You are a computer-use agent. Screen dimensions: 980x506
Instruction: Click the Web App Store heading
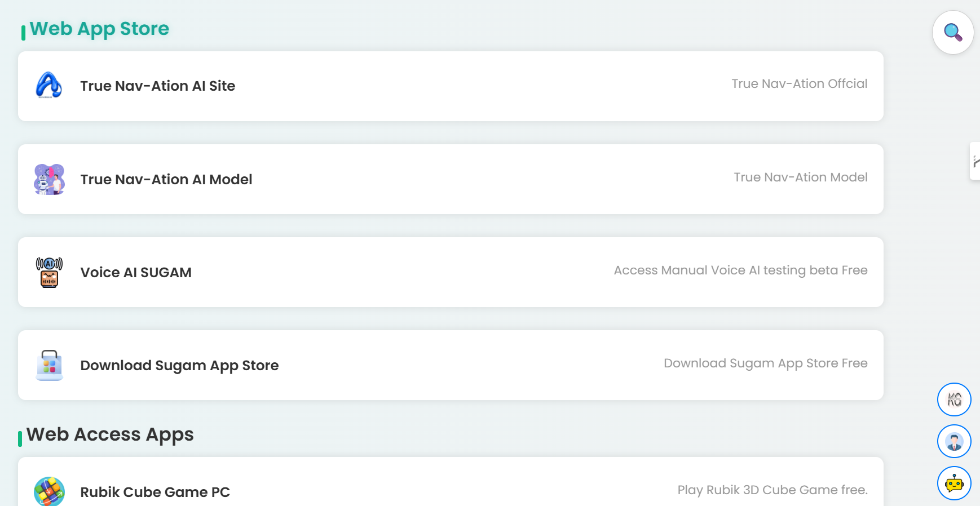point(99,29)
